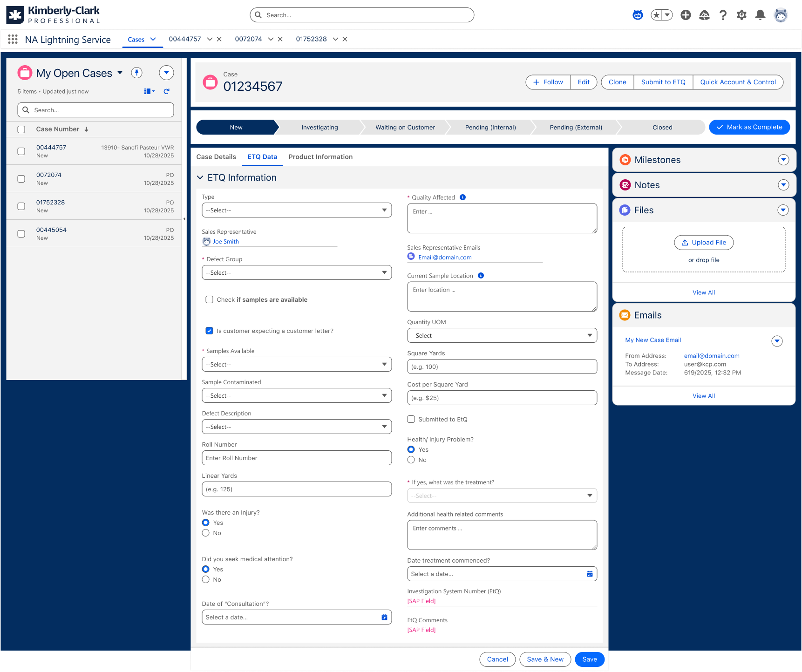Click the Submit to ETQ button
Viewport: 802px width, 672px height.
tap(663, 82)
